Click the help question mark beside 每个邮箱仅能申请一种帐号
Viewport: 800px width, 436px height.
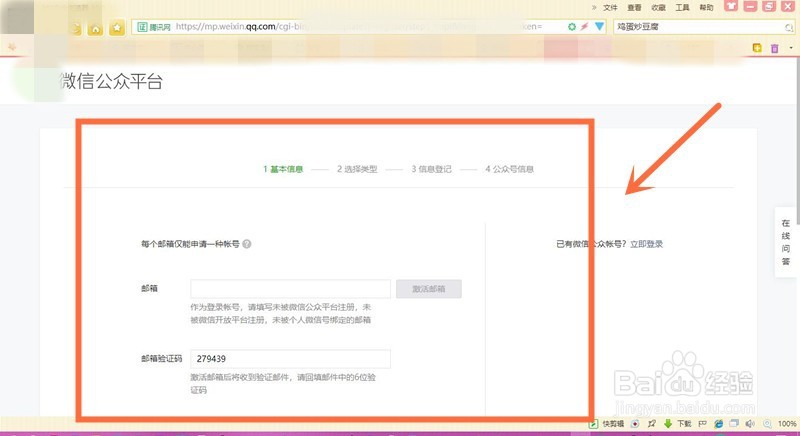pyautogui.click(x=247, y=244)
